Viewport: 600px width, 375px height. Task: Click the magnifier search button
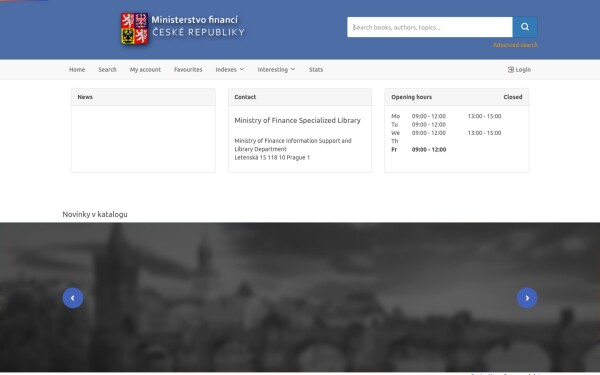[x=525, y=27]
